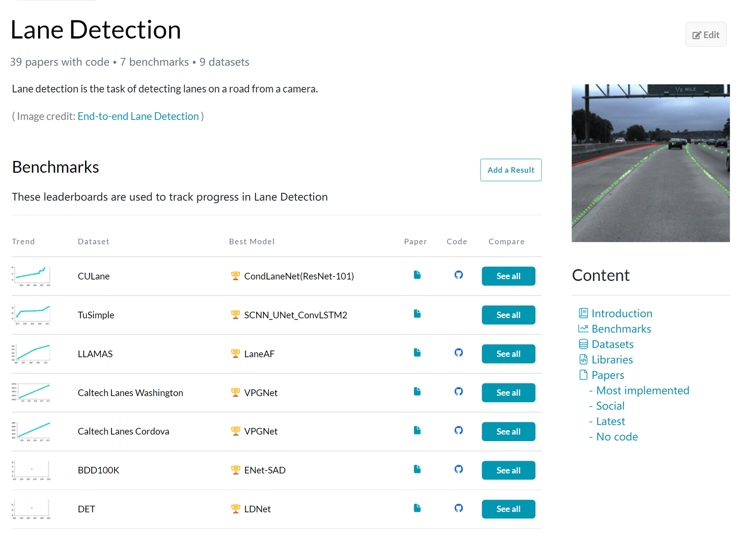Screen dimensions: 756x542
Task: Select the No code papers link
Action: point(617,437)
